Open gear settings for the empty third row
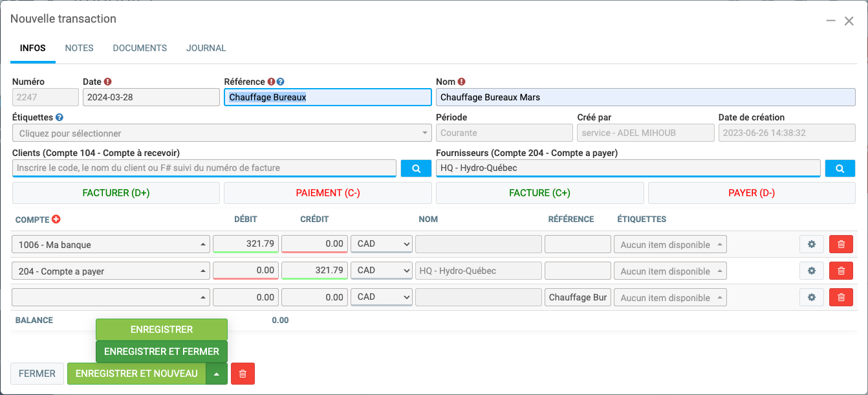The height and width of the screenshot is (395, 868). 811,297
